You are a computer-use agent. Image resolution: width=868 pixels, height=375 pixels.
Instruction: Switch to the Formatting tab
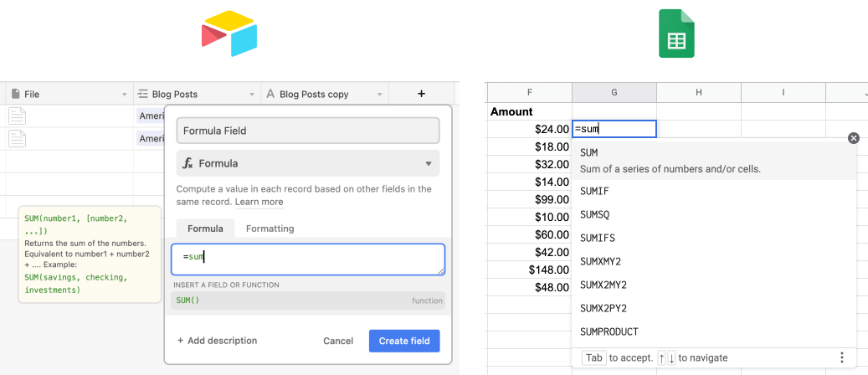tap(269, 229)
